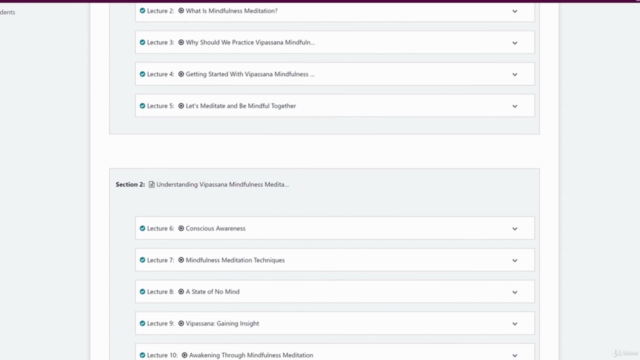Click video icon beside What Is Mindfulness Meditation
The image size is (640, 360).
pyautogui.click(x=181, y=11)
